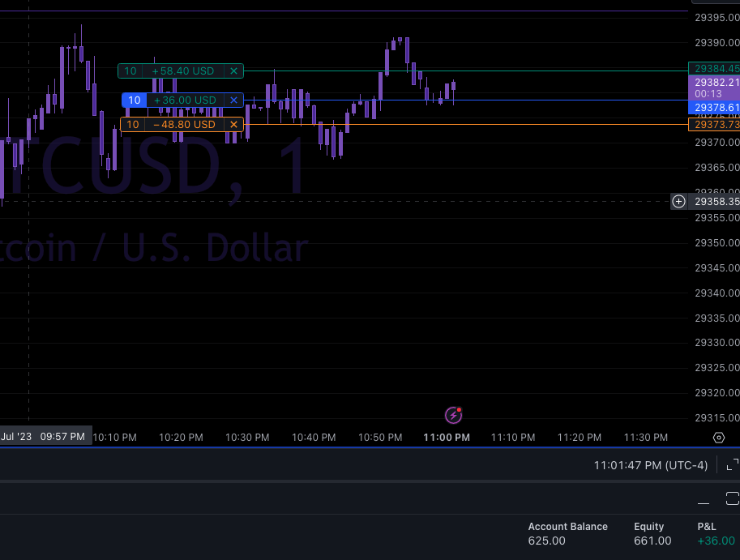This screenshot has height=560, width=740.
Task: Click the 29395.00 price axis label
Action: pyautogui.click(x=716, y=18)
